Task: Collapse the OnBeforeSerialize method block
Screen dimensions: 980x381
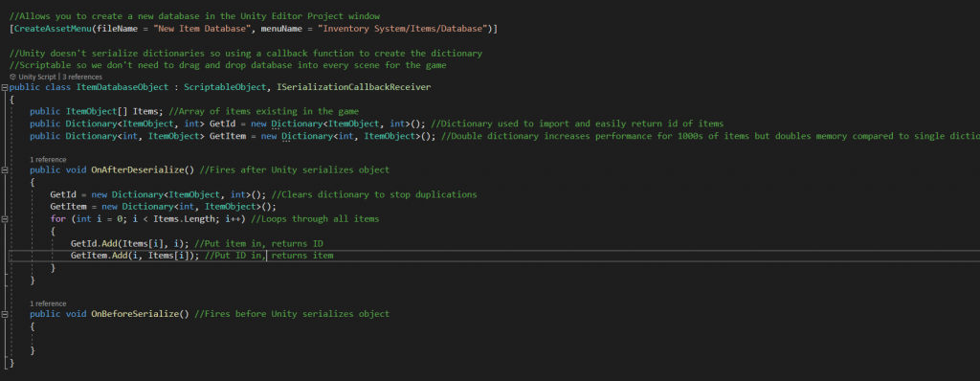Action: coord(5,314)
